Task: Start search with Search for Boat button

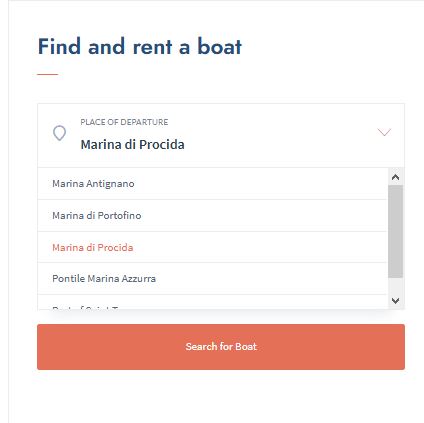Action: (x=221, y=347)
